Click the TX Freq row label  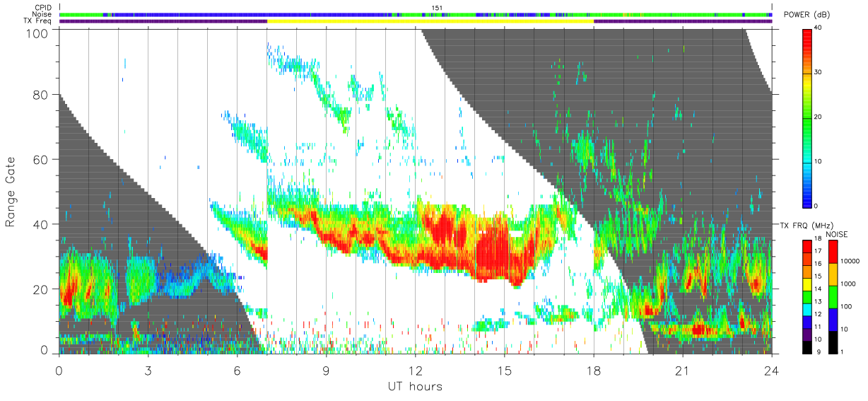tap(37, 21)
